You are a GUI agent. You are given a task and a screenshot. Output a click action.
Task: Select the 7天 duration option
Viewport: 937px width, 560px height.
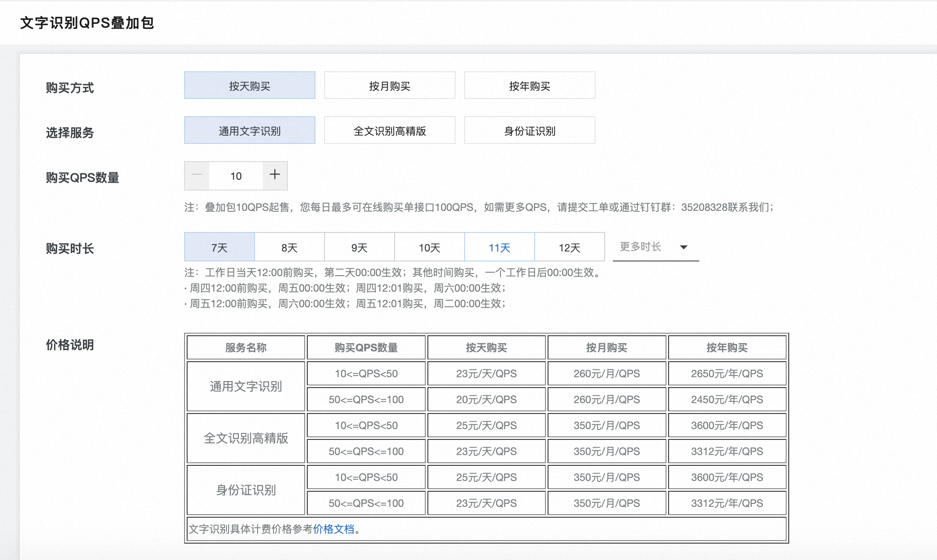(x=220, y=247)
